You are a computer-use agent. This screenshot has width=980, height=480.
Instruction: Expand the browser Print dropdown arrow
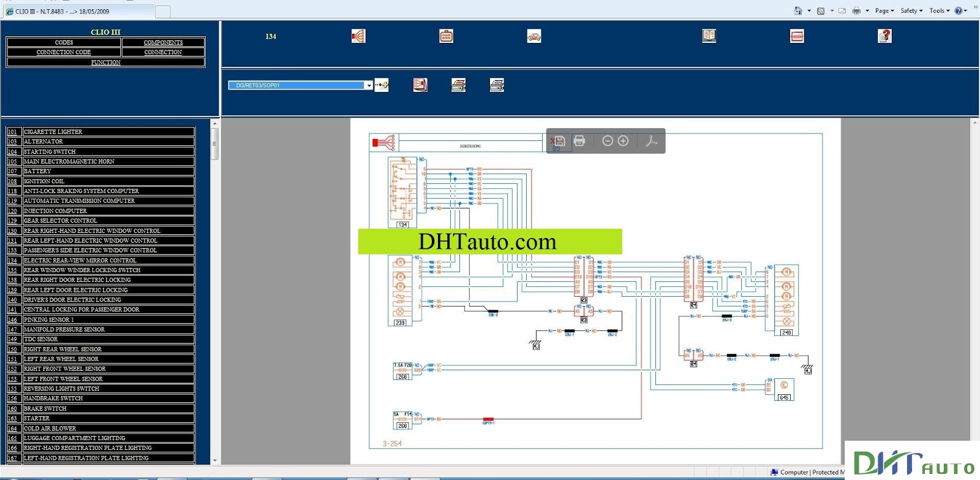pyautogui.click(x=867, y=10)
